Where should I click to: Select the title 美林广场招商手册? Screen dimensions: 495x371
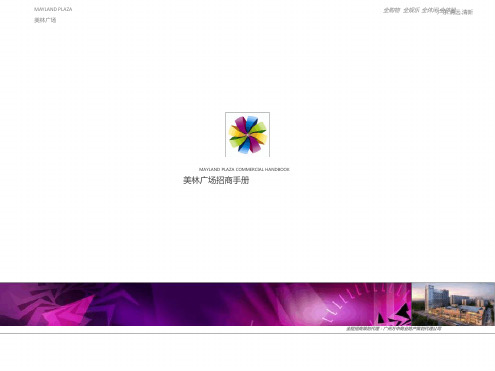coord(216,180)
